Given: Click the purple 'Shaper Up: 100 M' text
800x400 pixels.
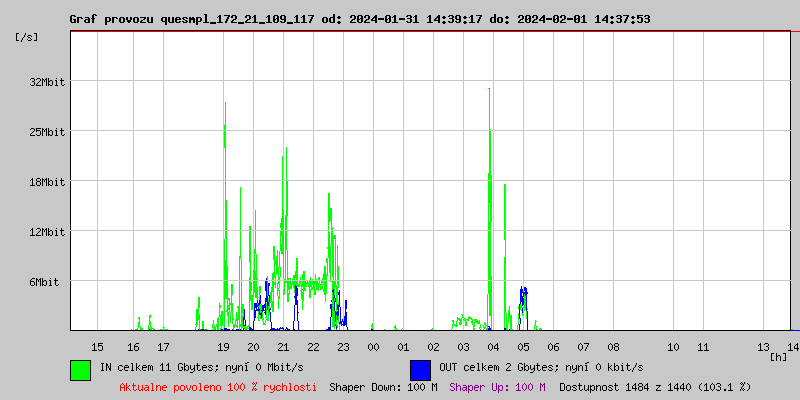Looking at the screenshot, I should 498,386.
